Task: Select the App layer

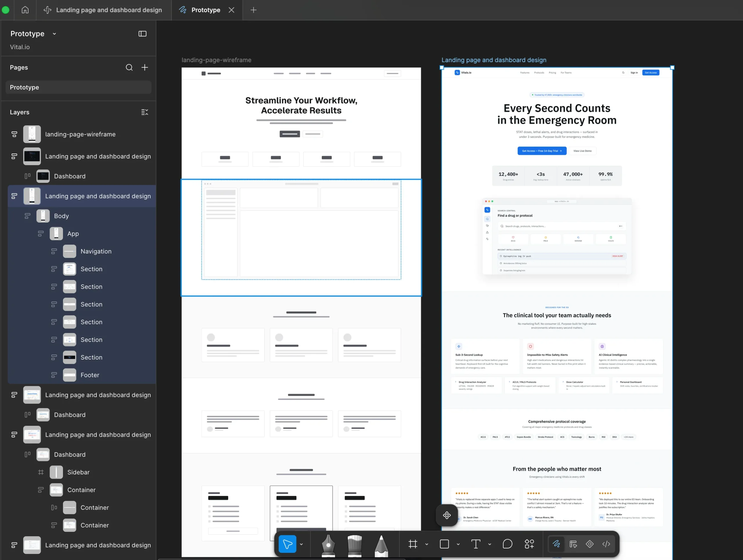Action: [73, 234]
